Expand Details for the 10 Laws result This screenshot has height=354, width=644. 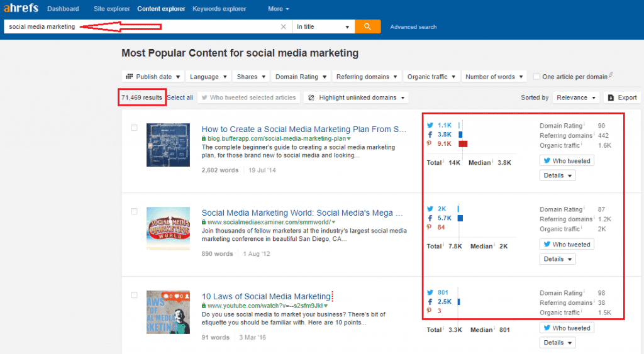pos(557,343)
